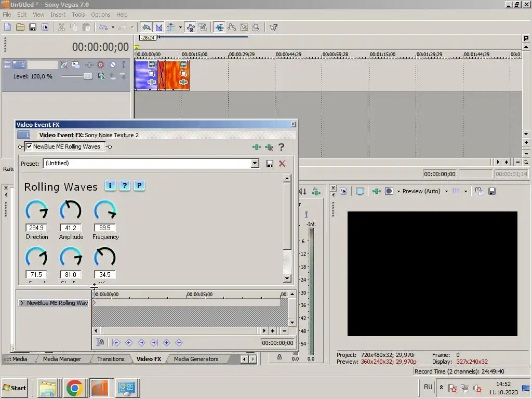Click the Undo arrow icon

(x=103, y=27)
